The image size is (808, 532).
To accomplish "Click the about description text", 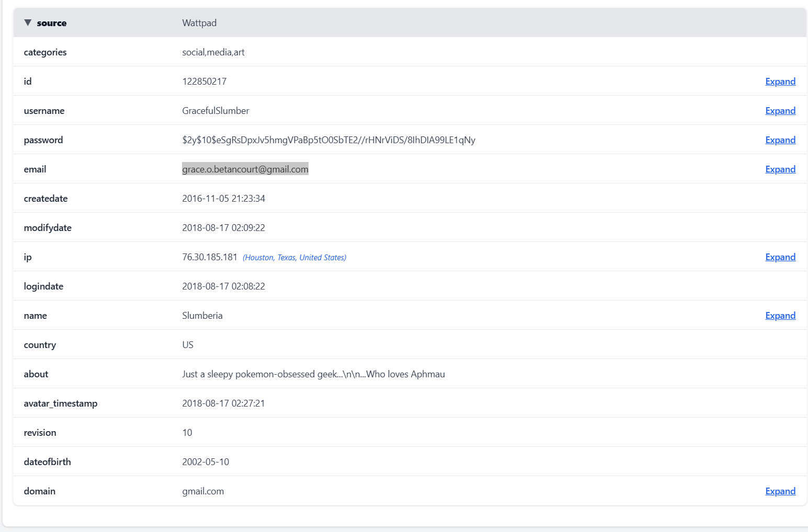I will point(313,374).
